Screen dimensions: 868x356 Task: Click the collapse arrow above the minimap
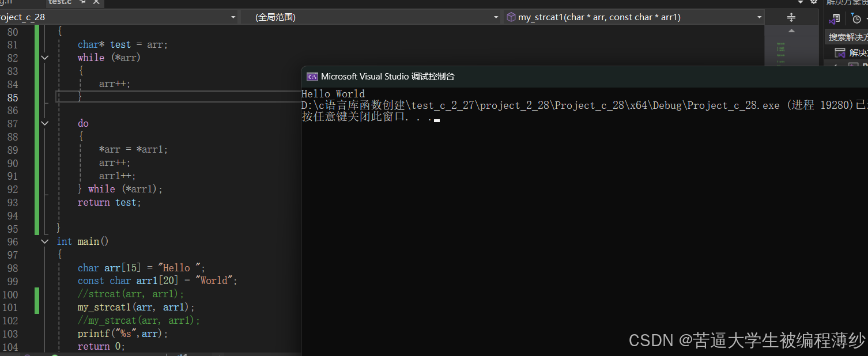791,32
